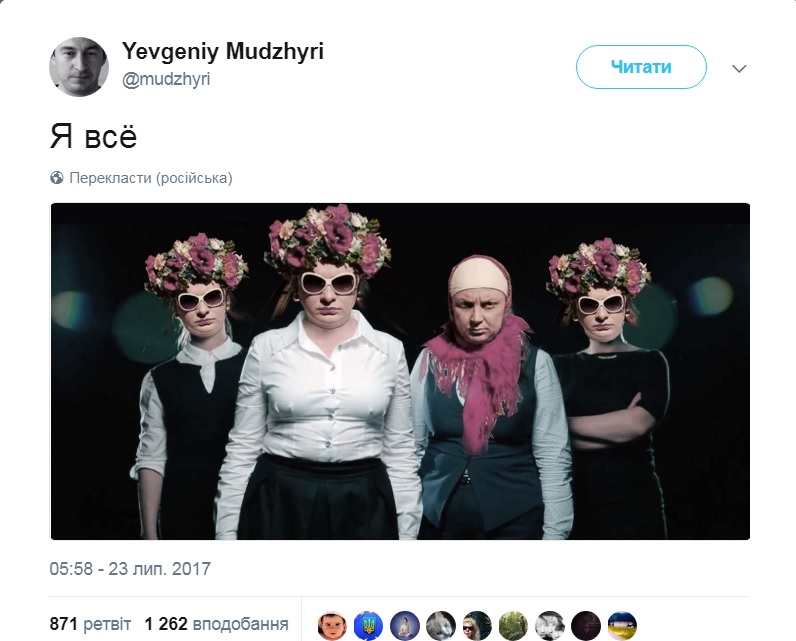The image size is (796, 641).
Task: Open the Yevgeniy Mudzhyri profile name link
Action: point(223,51)
